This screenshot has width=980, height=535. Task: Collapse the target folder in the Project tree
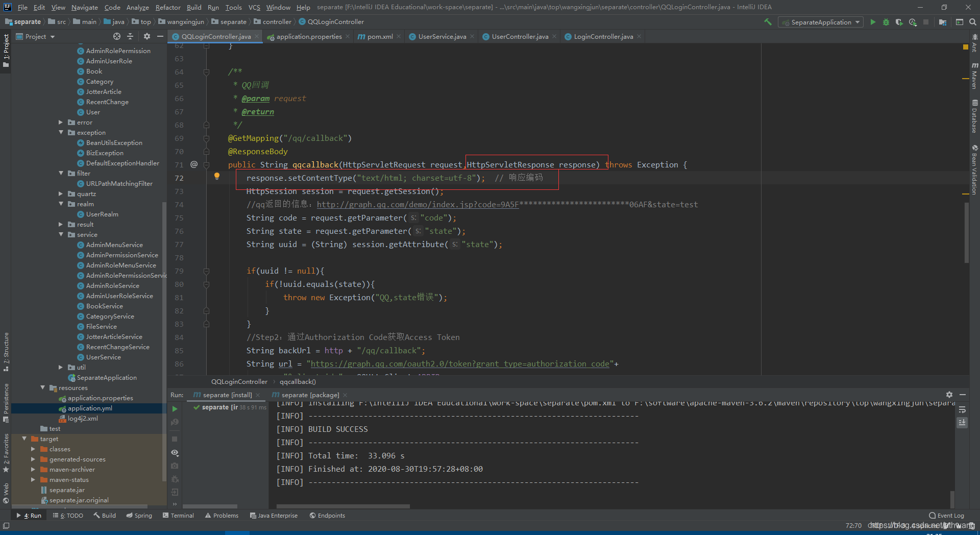point(24,439)
